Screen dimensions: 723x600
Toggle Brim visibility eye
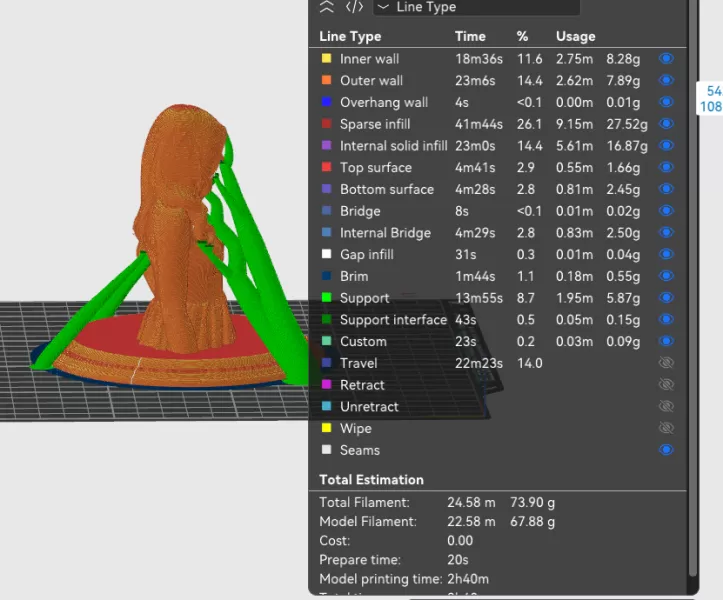tap(666, 276)
